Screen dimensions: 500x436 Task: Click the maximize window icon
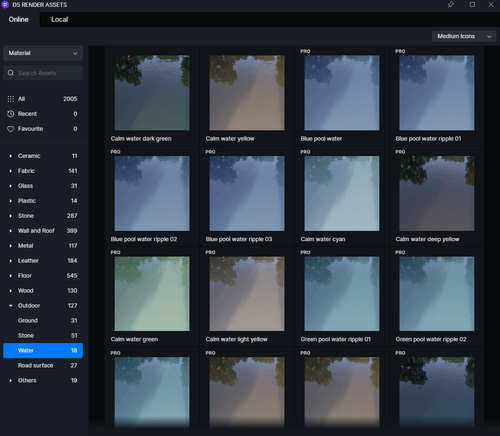472,4
